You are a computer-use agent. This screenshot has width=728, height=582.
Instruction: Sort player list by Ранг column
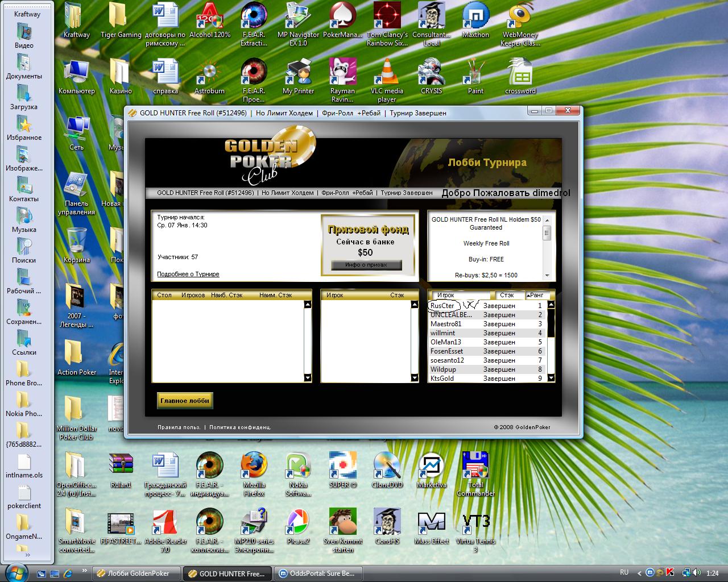coord(536,295)
